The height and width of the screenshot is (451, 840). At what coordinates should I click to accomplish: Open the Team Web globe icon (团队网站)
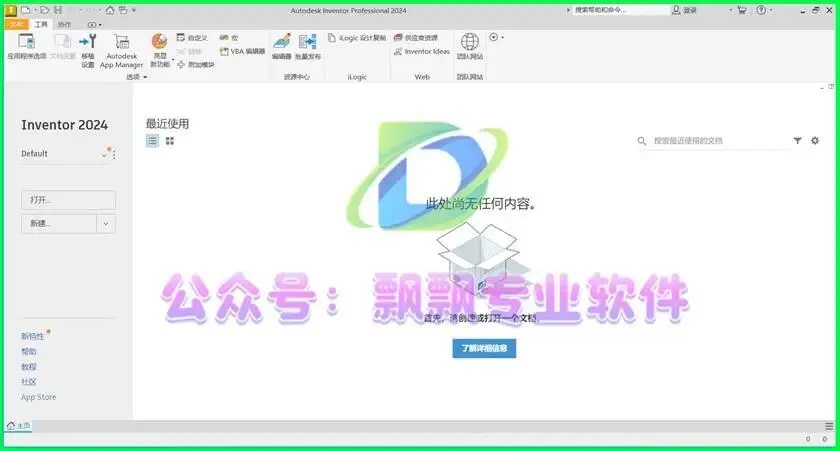pos(470,42)
